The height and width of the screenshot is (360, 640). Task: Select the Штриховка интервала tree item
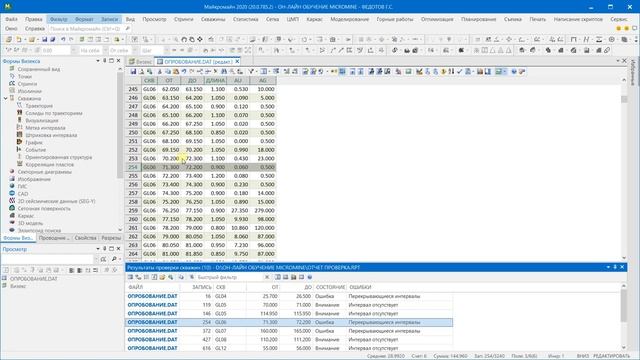pos(51,135)
